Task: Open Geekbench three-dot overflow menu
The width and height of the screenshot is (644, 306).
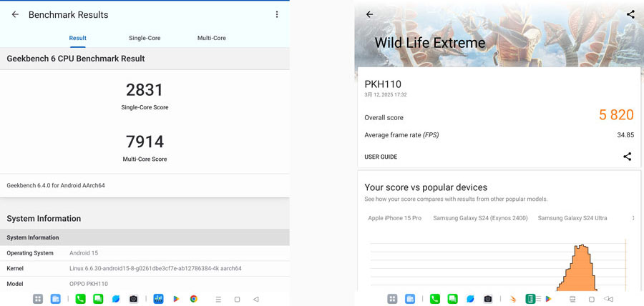Action: click(277, 15)
